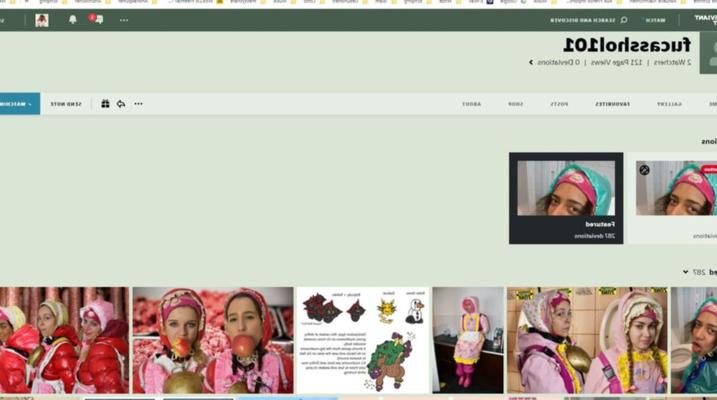Screen dimensions: 717x400
Task: Expand the Featured 287 folder dropdown arrow
Action: click(685, 272)
